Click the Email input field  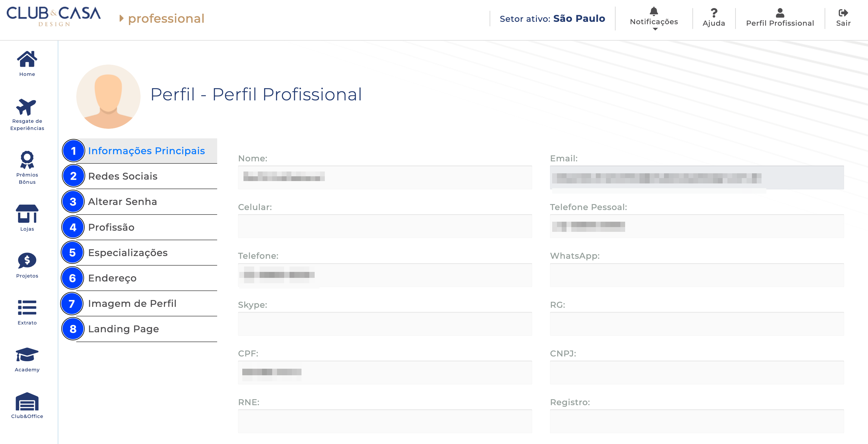[697, 177]
